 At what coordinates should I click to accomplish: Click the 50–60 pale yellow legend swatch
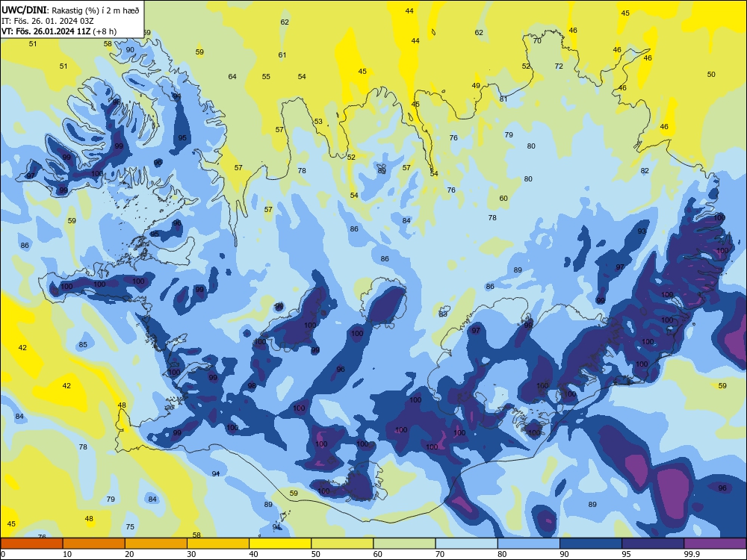coord(342,544)
